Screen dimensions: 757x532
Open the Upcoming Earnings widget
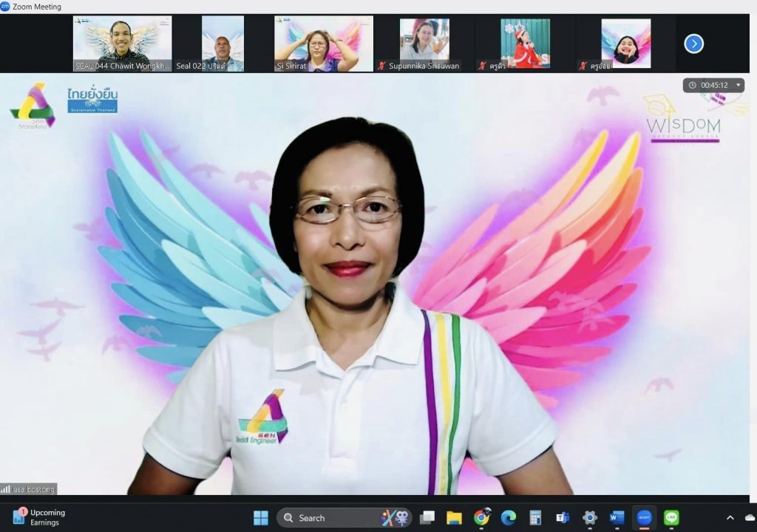coord(38,517)
